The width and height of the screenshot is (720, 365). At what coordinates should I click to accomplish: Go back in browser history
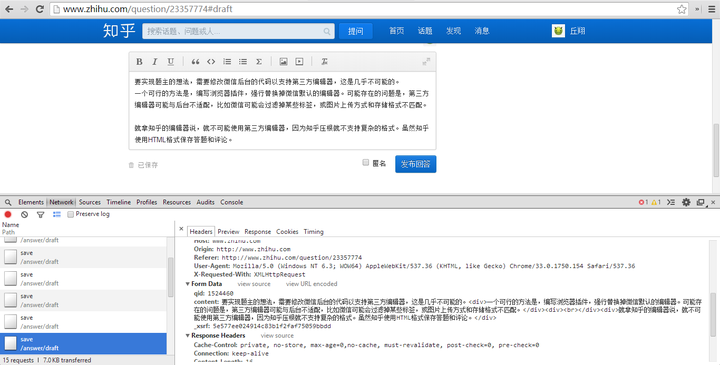click(x=9, y=9)
